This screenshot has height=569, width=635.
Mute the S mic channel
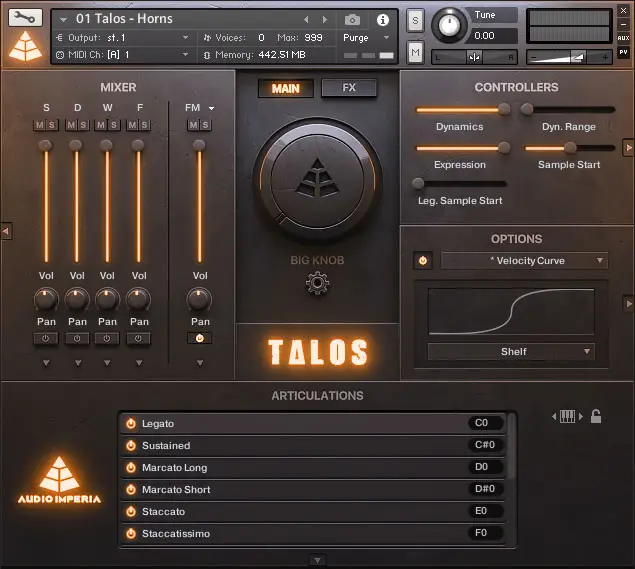coord(39,125)
